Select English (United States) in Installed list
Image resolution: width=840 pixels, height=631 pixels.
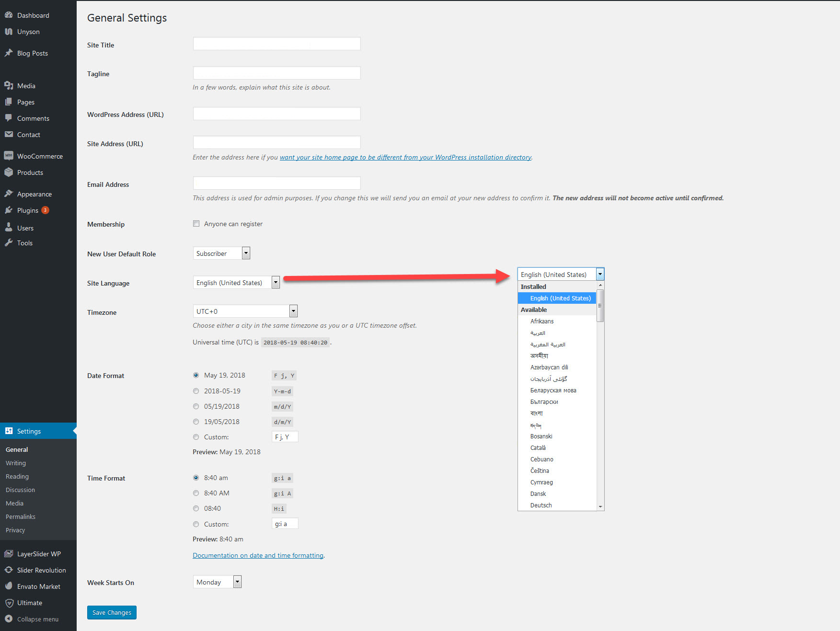tap(557, 298)
